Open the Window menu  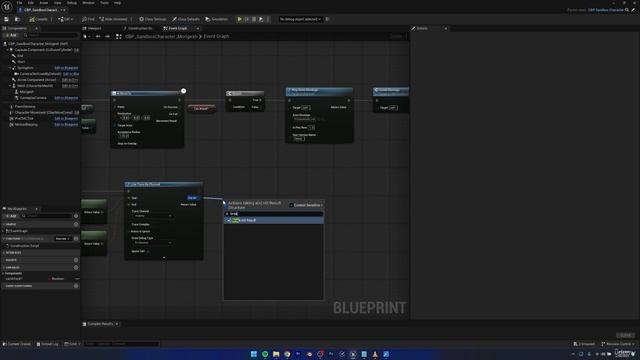tap(89, 3)
